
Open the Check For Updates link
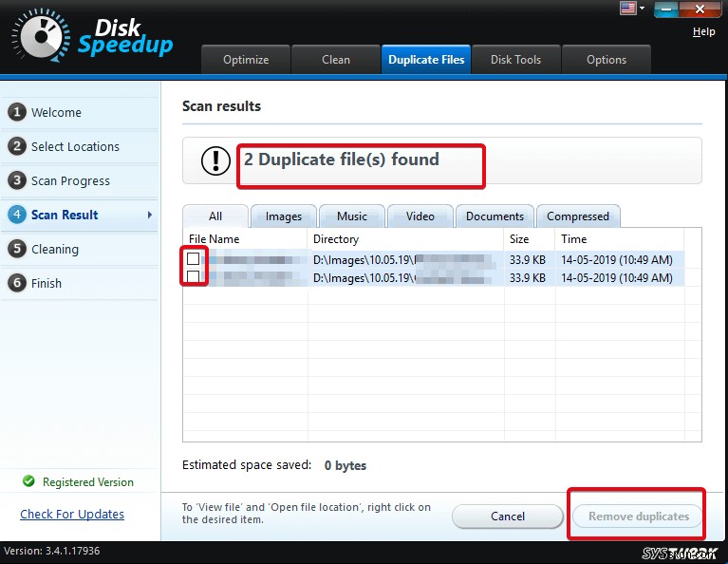72,514
